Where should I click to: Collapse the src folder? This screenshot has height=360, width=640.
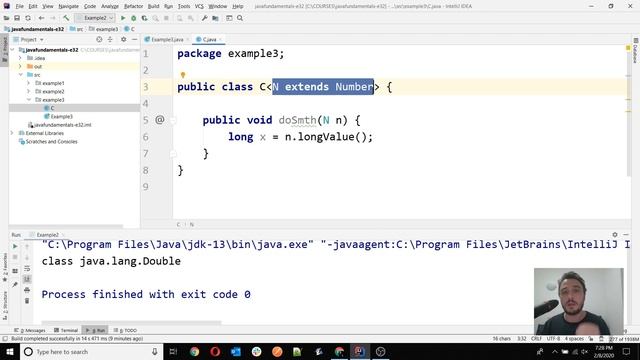pyautogui.click(x=20, y=75)
